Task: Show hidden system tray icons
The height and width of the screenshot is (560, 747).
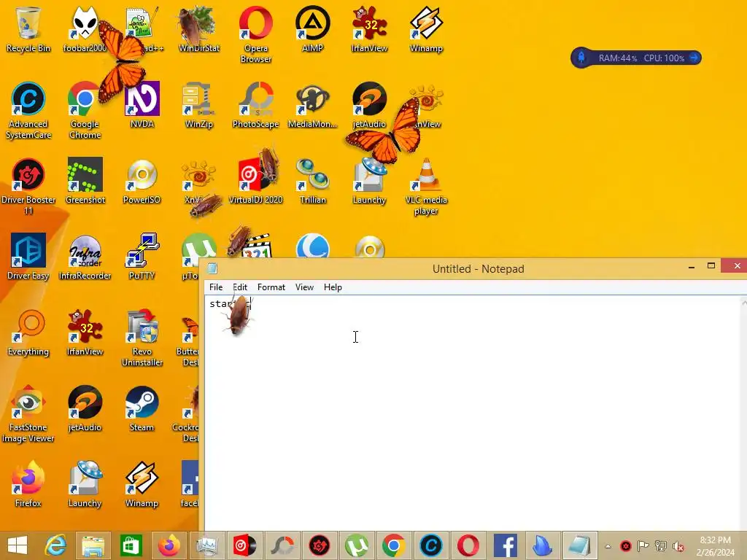Action: click(x=608, y=546)
